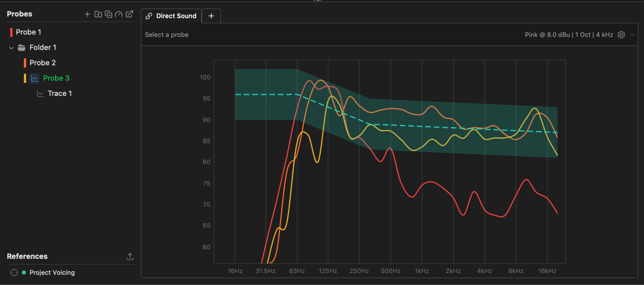The width and height of the screenshot is (644, 285).
Task: Collapse the Folder 1 tree chevron
Action: coord(11,48)
